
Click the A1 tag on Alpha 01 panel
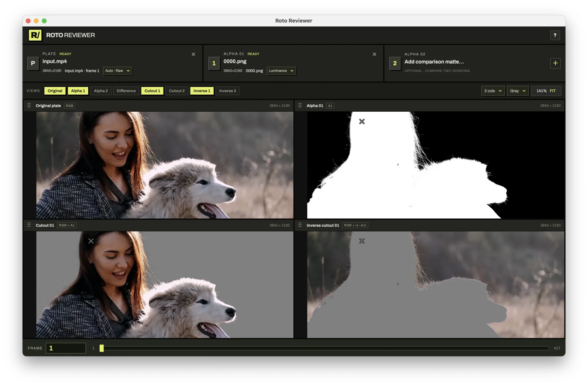[330, 106]
